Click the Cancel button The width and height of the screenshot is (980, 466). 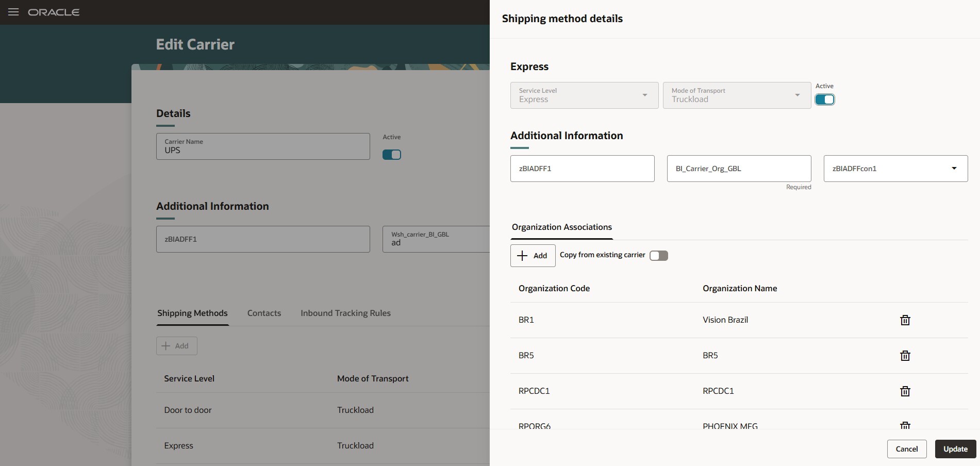click(906, 449)
